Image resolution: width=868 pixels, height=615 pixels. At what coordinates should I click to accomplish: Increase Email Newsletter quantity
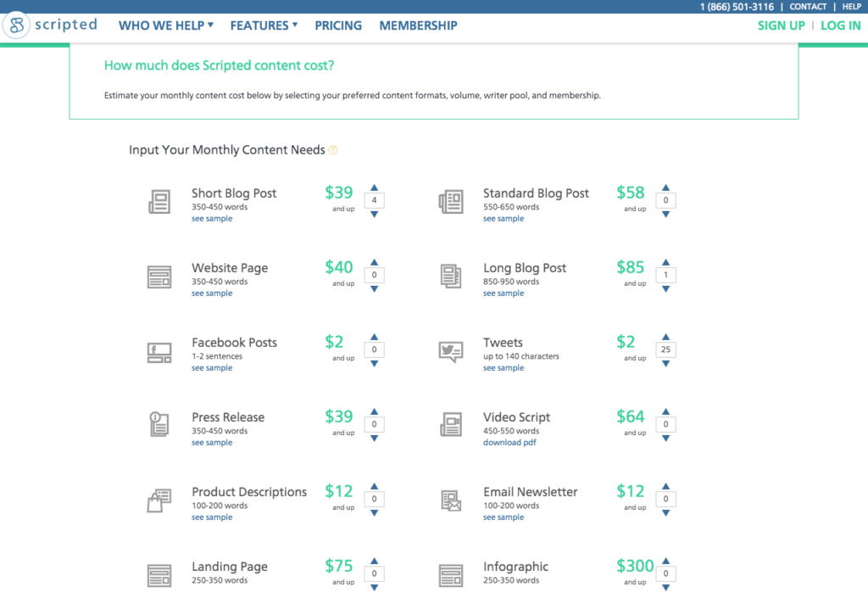click(666, 486)
